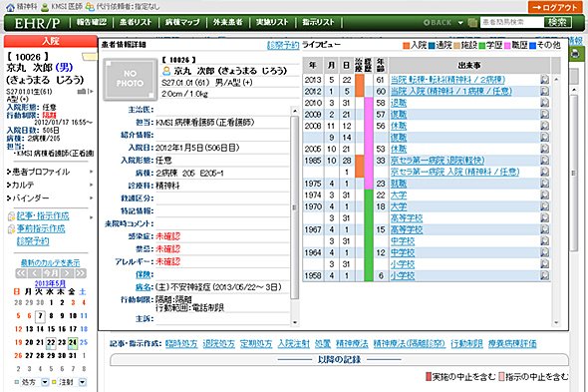
Task: Go to previous month in calendar
Action: coord(35,273)
